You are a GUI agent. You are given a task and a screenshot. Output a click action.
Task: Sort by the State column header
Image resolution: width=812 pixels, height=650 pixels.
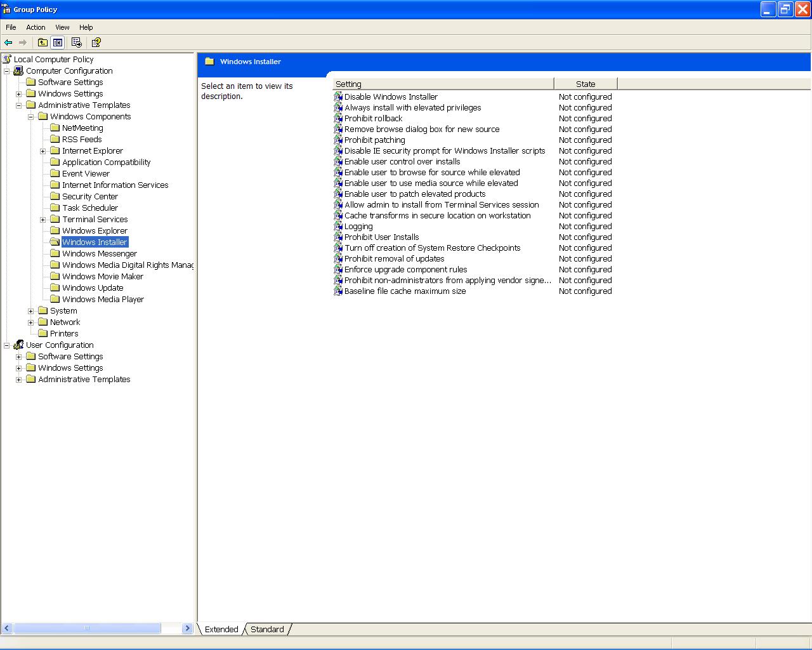[x=586, y=84]
